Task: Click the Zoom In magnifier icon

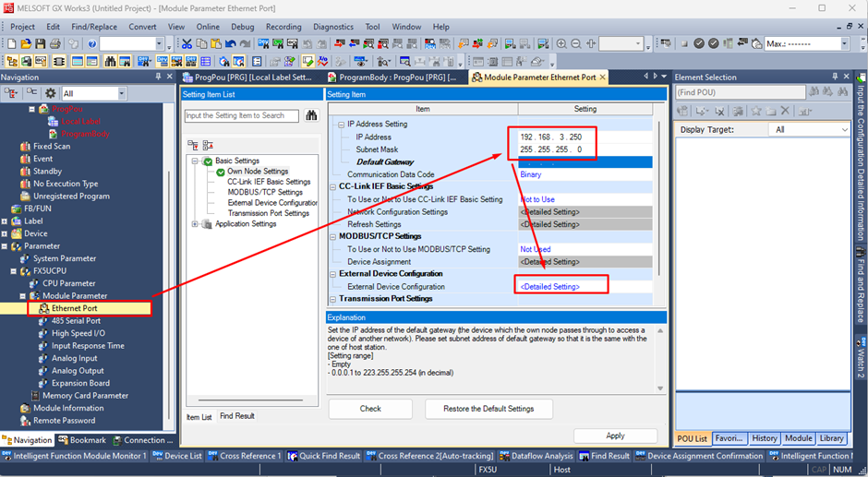Action: [561, 43]
